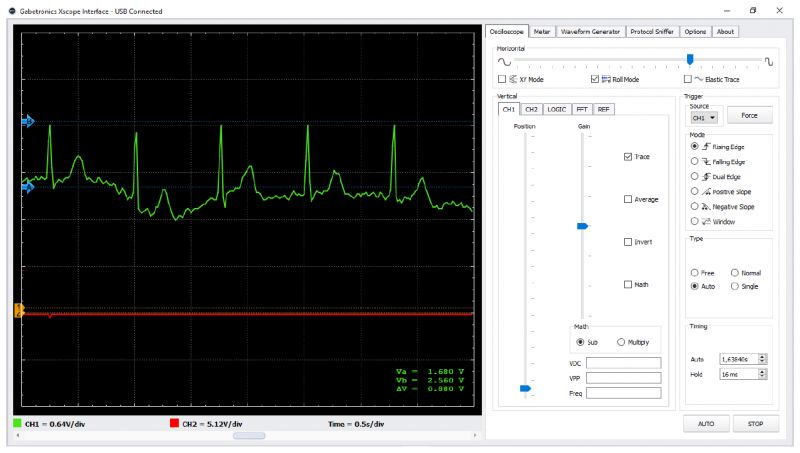Click the Negative Slope icon
The width and height of the screenshot is (800, 453).
[x=706, y=207]
